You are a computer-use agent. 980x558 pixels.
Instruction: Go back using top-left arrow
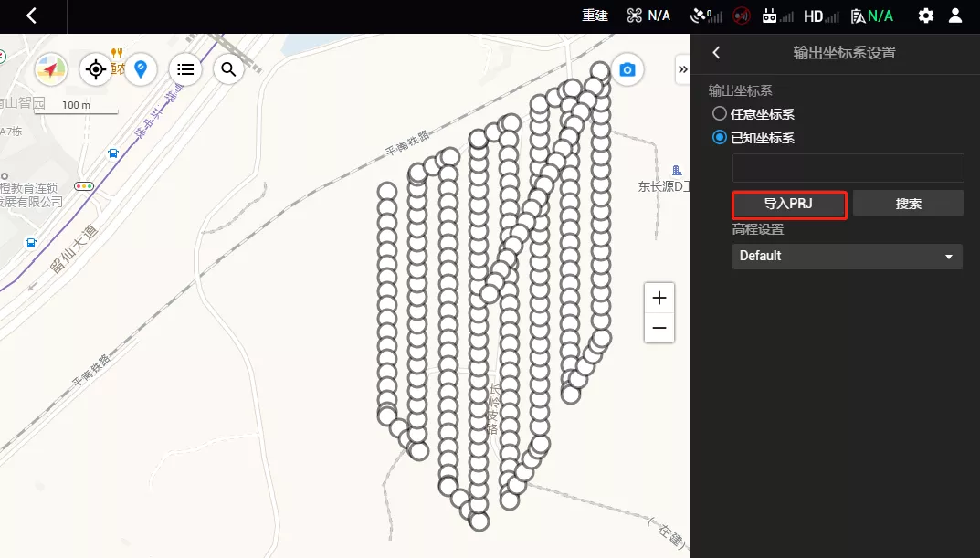pyautogui.click(x=31, y=16)
